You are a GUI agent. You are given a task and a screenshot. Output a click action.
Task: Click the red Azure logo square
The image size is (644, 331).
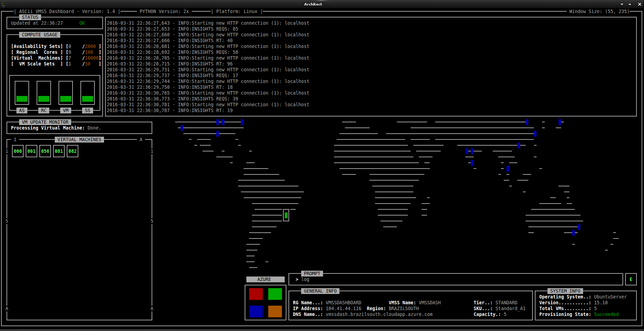tap(256, 294)
